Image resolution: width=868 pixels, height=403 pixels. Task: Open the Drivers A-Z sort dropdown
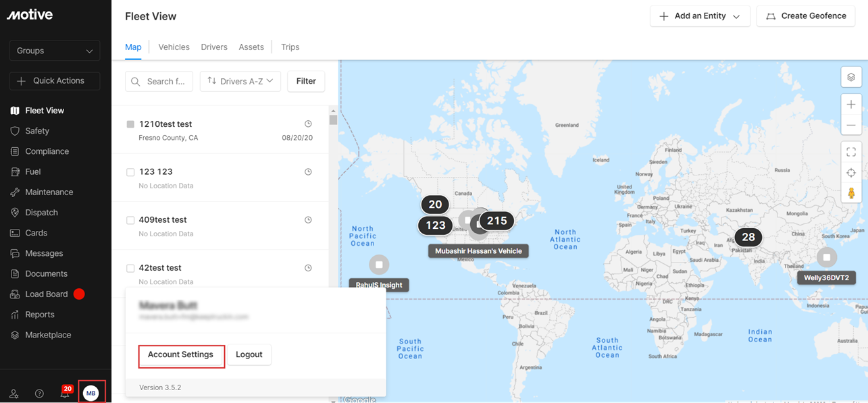point(240,81)
